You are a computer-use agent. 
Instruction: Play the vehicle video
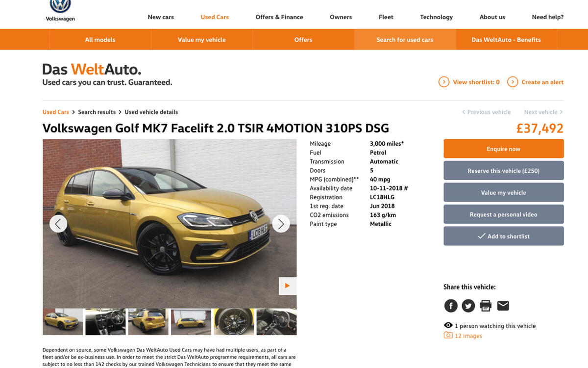coord(288,286)
